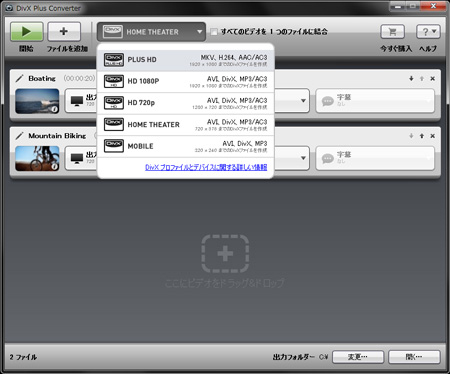Open the shopping cart buy-now button
The width and height of the screenshot is (450, 374).
tap(393, 32)
